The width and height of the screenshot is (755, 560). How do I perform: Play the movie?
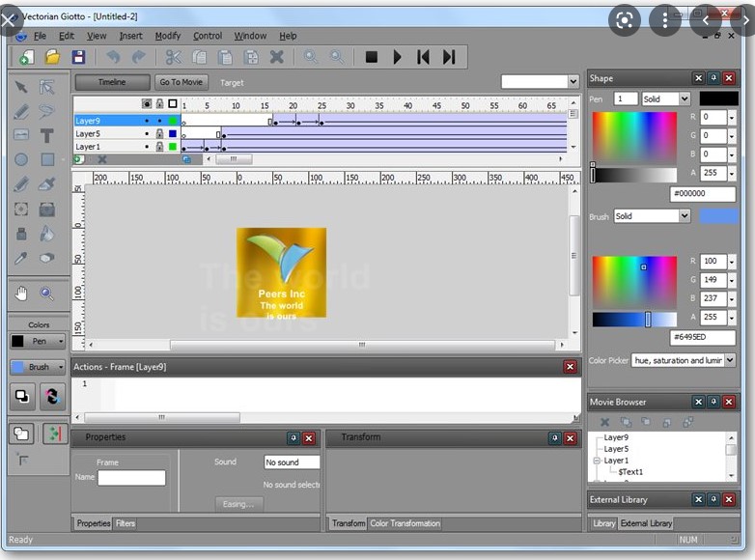coord(397,57)
